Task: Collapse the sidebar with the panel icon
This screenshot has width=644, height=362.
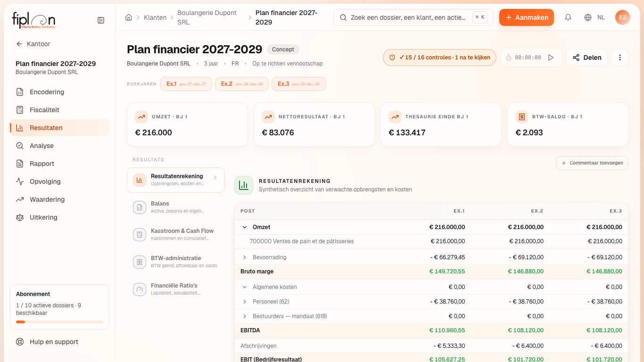Action: (x=101, y=20)
